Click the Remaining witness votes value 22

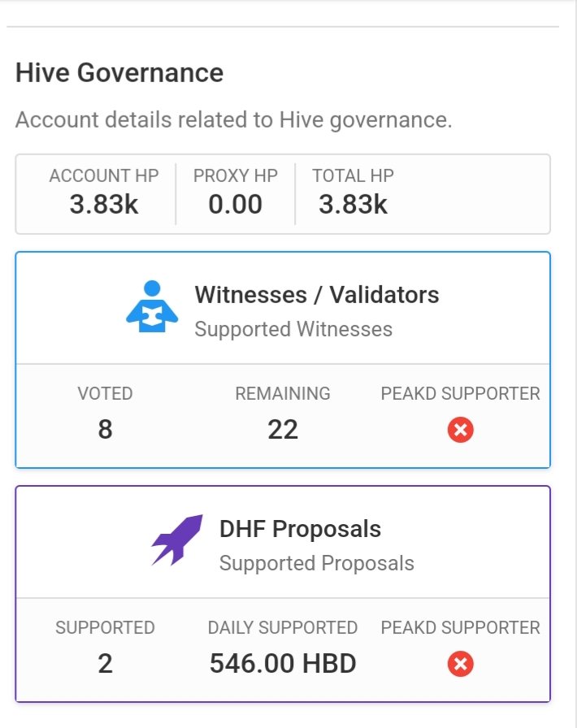(x=283, y=429)
